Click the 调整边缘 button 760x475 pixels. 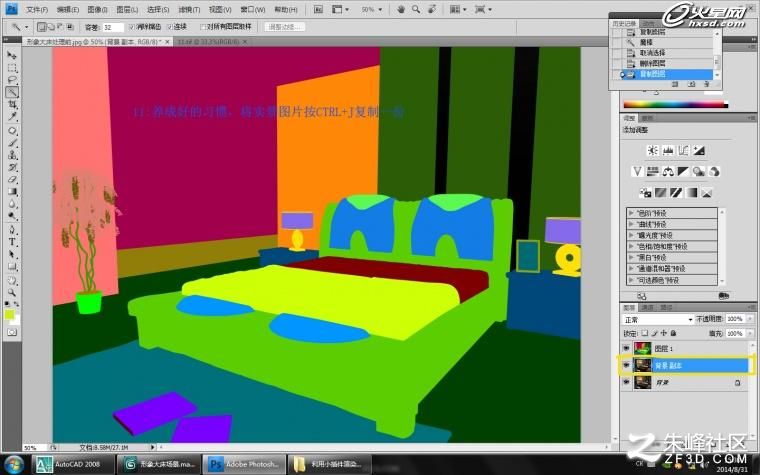point(285,27)
